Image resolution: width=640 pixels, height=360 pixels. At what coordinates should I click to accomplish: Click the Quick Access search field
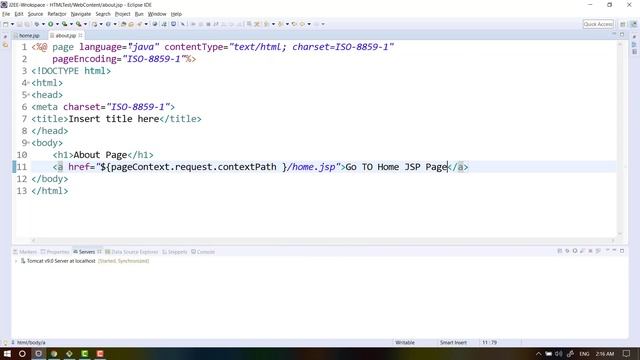(x=598, y=24)
